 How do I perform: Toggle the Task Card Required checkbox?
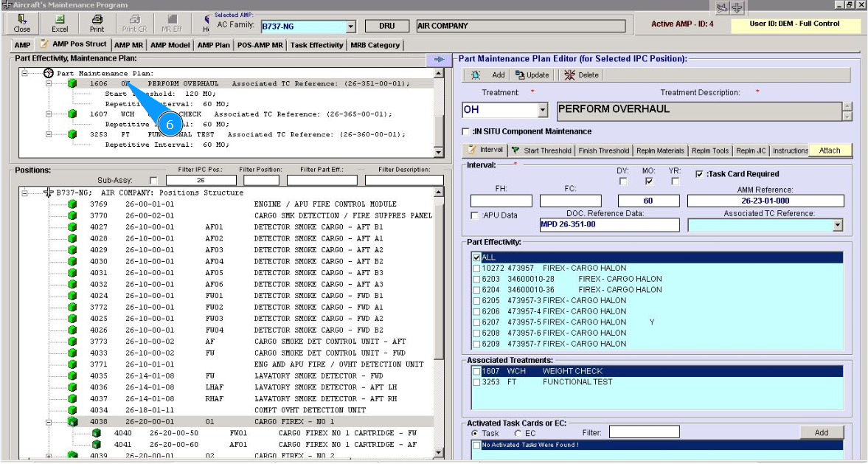[x=699, y=174]
